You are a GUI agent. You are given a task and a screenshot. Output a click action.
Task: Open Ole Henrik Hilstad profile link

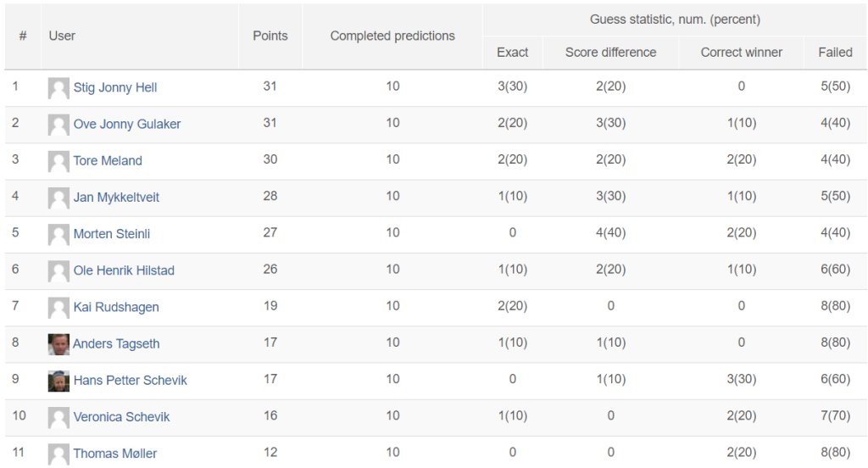click(124, 270)
